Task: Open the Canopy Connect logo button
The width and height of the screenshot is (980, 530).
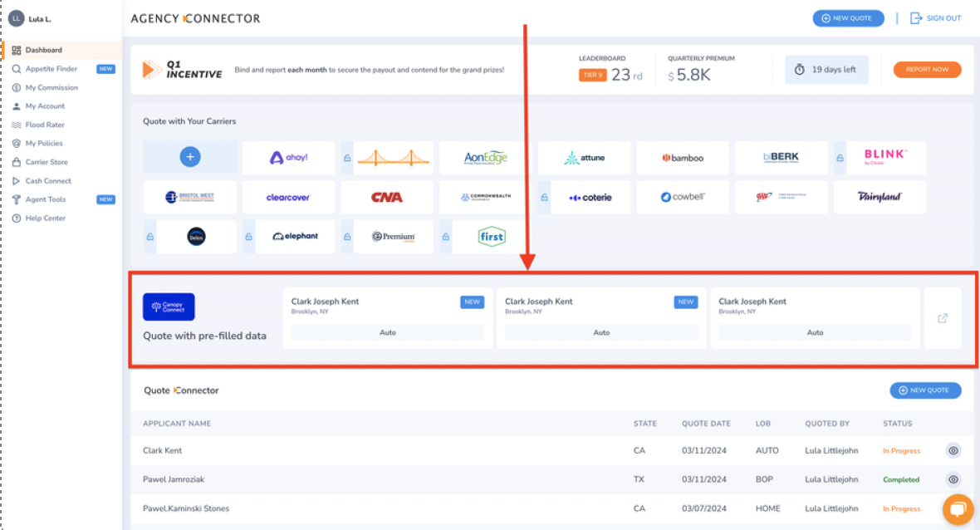Action: [x=169, y=307]
